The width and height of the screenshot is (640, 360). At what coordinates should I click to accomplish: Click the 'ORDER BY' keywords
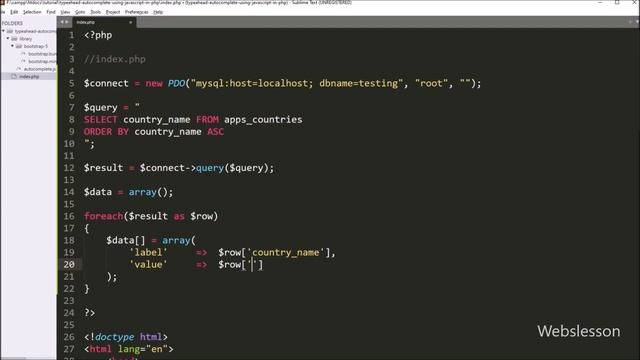[106, 132]
